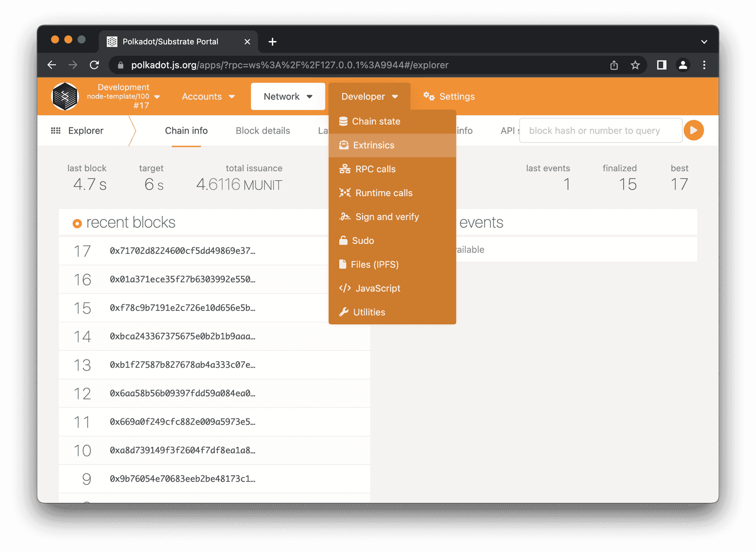Expand the node-template chain selector

pos(124,96)
